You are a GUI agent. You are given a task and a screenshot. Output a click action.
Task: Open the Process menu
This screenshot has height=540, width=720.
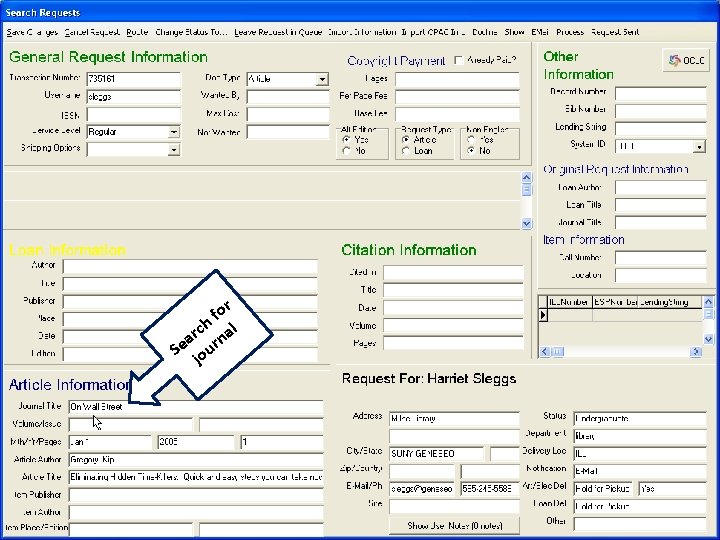[570, 32]
